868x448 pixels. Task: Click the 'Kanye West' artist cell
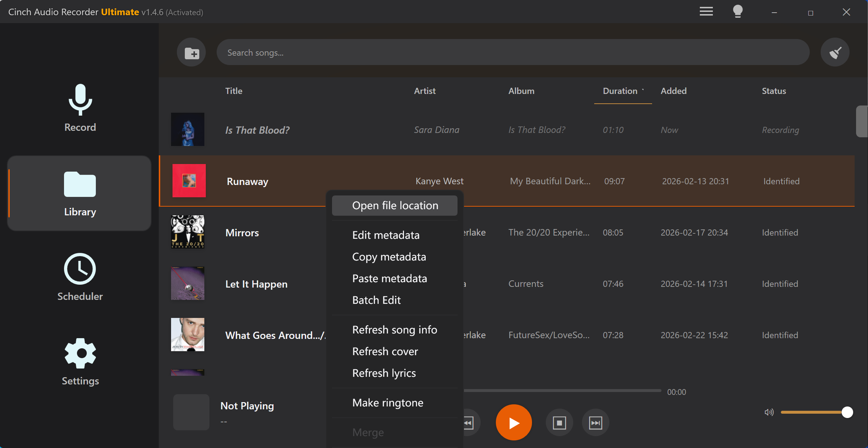point(439,181)
